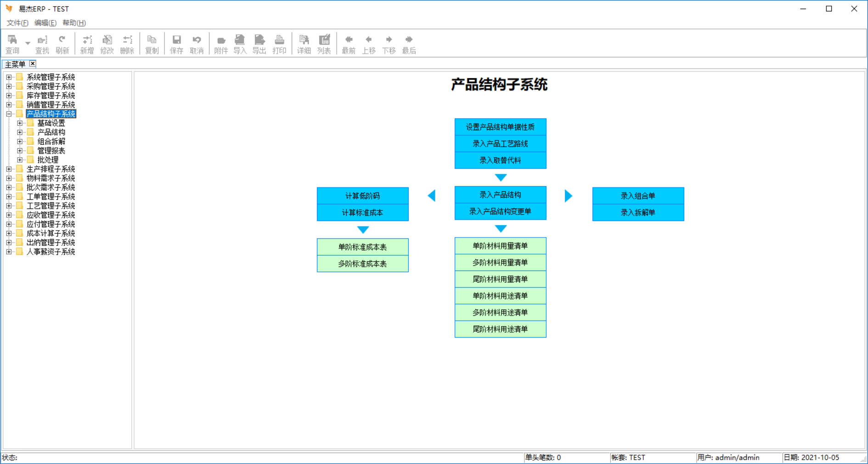This screenshot has width=868, height=464.
Task: Click the 取消 cancel toolbar icon
Action: pyautogui.click(x=197, y=45)
